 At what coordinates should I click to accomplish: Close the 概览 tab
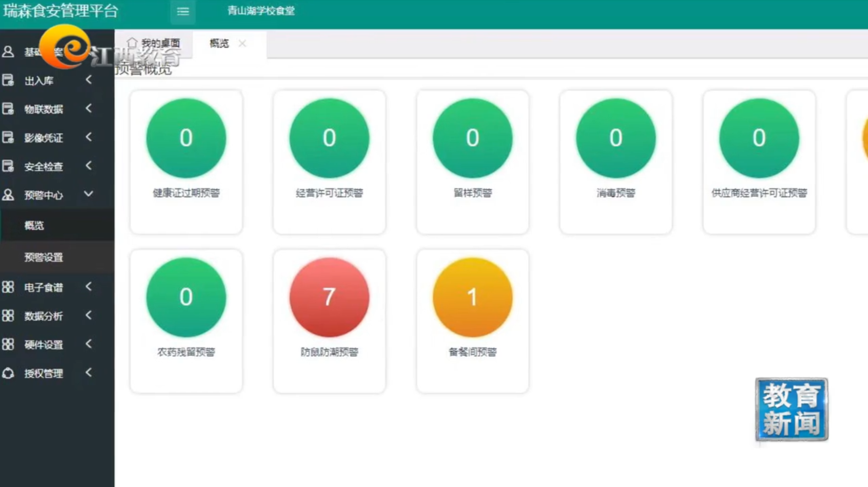[242, 43]
